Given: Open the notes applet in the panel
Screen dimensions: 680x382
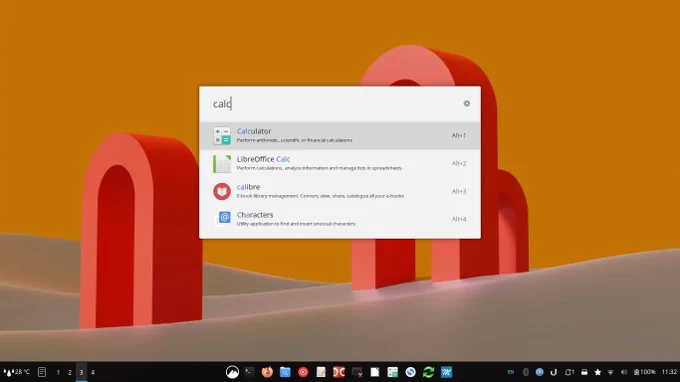Looking at the screenshot, I should point(42,372).
